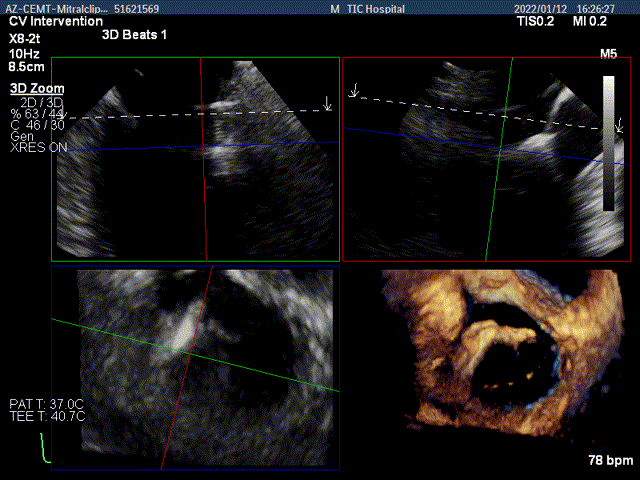Click the M5 label above the grayscale bar

608,52
